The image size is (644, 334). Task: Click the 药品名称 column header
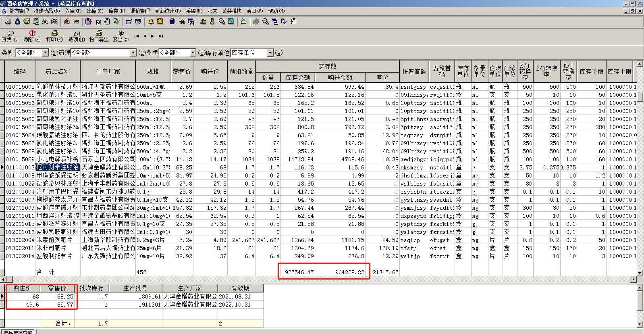[58, 71]
